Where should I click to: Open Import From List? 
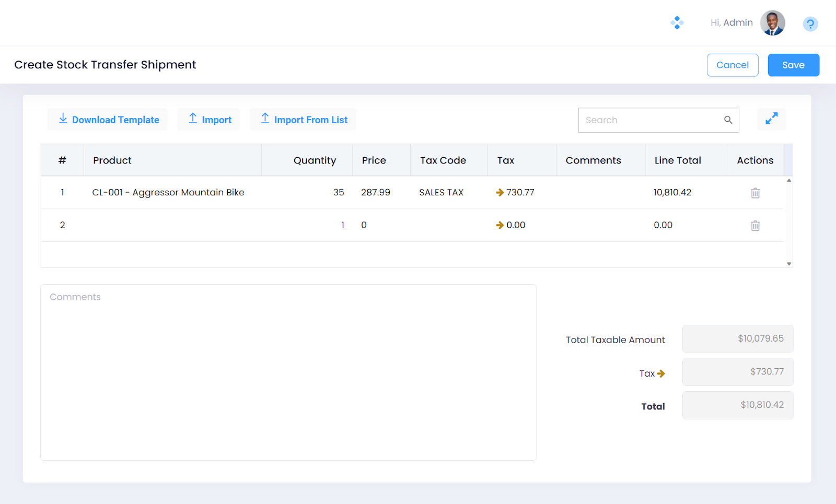coord(303,120)
